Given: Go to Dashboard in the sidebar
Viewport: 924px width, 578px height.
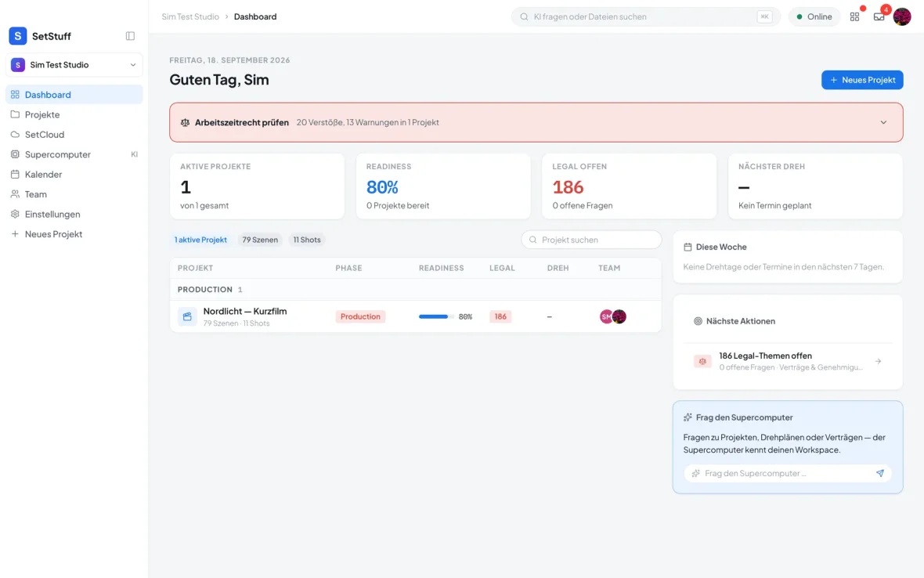Looking at the screenshot, I should tap(74, 94).
